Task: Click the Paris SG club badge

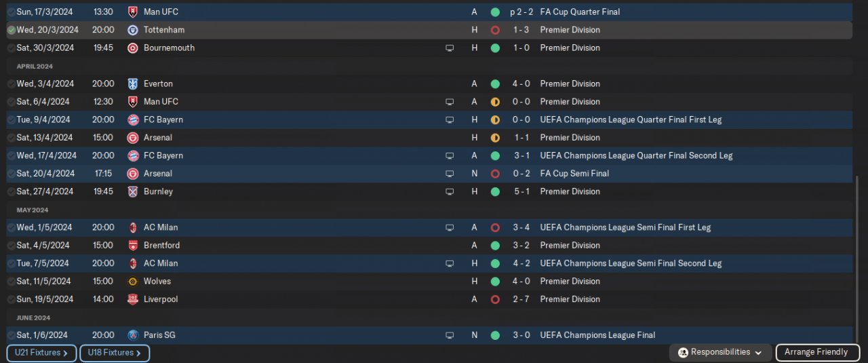Action: tap(133, 335)
